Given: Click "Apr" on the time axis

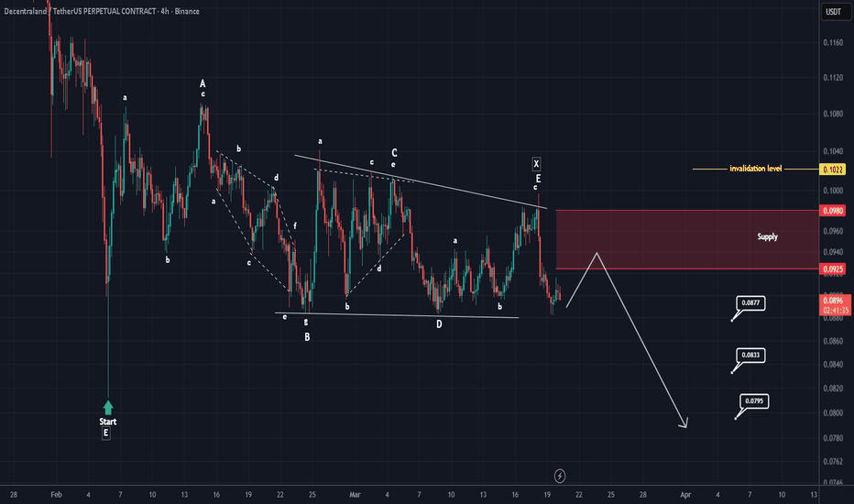Looking at the screenshot, I should coord(685,495).
